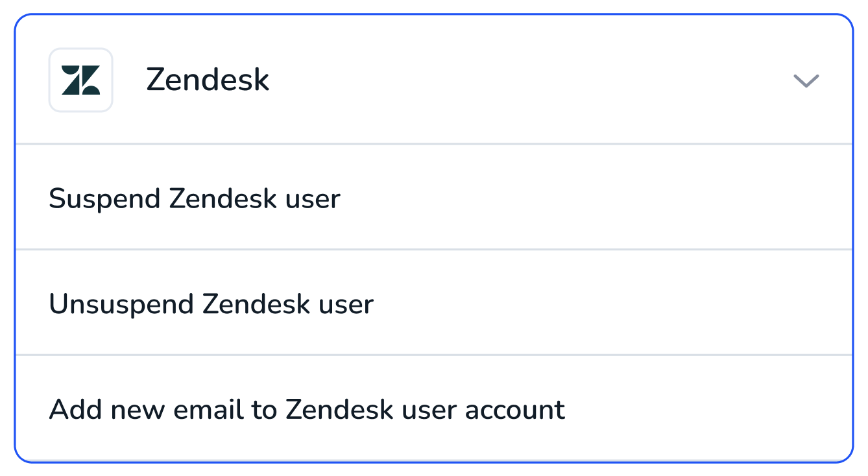Screen dimensions: 868x476
Task: Select the Zendesk app tile icon
Action: 80,80
